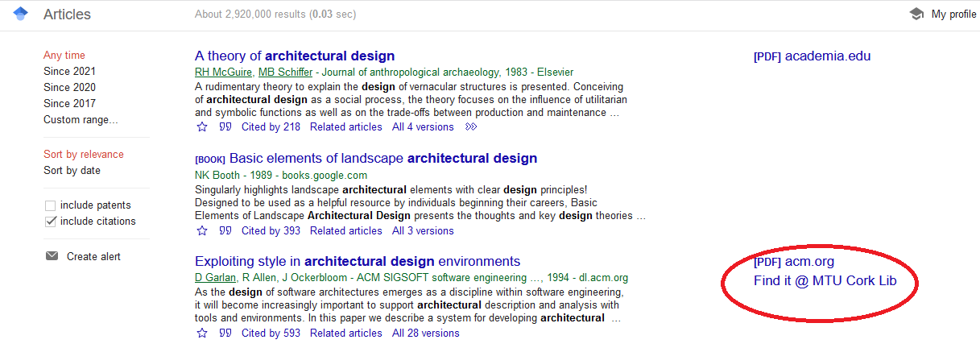Open Cited by 593 link
The height and width of the screenshot is (348, 980).
point(271,333)
